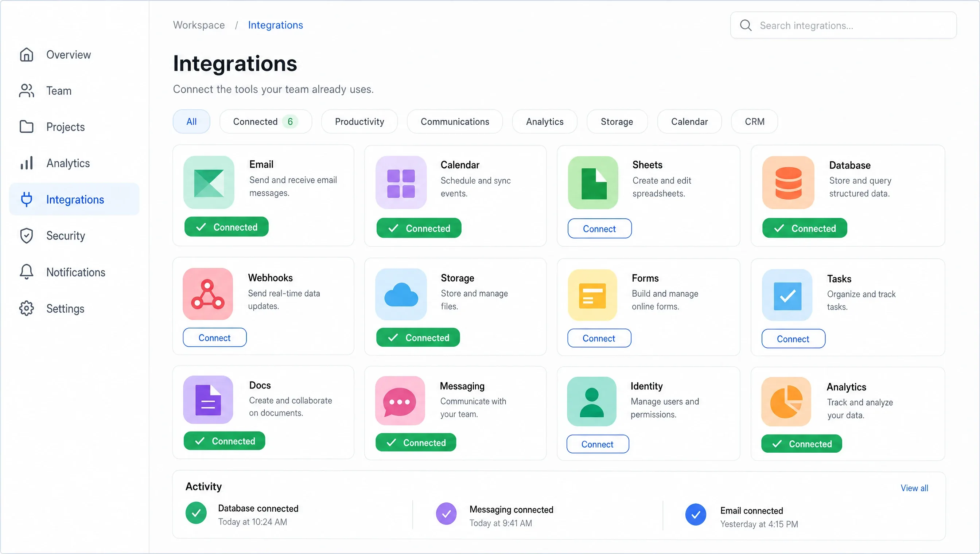Screen dimensions: 980x554
Task: Click the Analytics orange pie chart icon
Action: pos(786,401)
